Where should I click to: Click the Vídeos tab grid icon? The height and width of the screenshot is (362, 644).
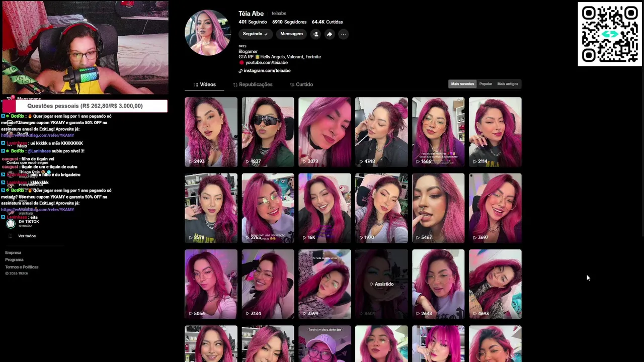point(196,84)
